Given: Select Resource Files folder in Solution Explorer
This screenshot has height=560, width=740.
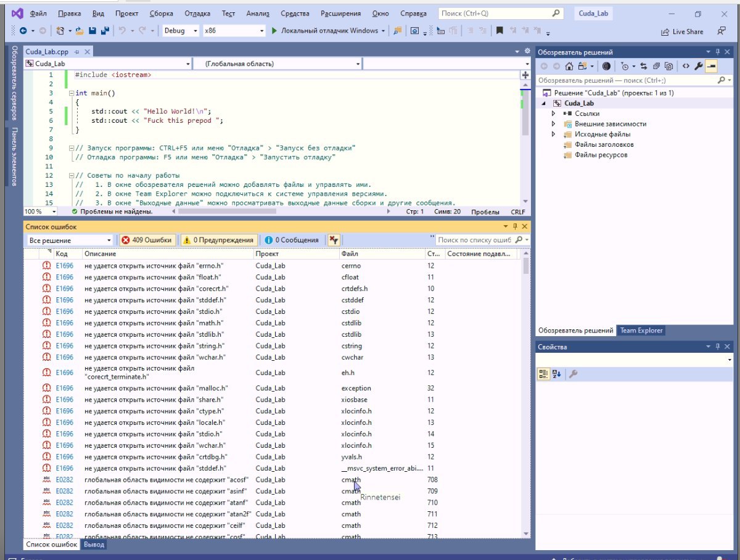Looking at the screenshot, I should click(596, 155).
